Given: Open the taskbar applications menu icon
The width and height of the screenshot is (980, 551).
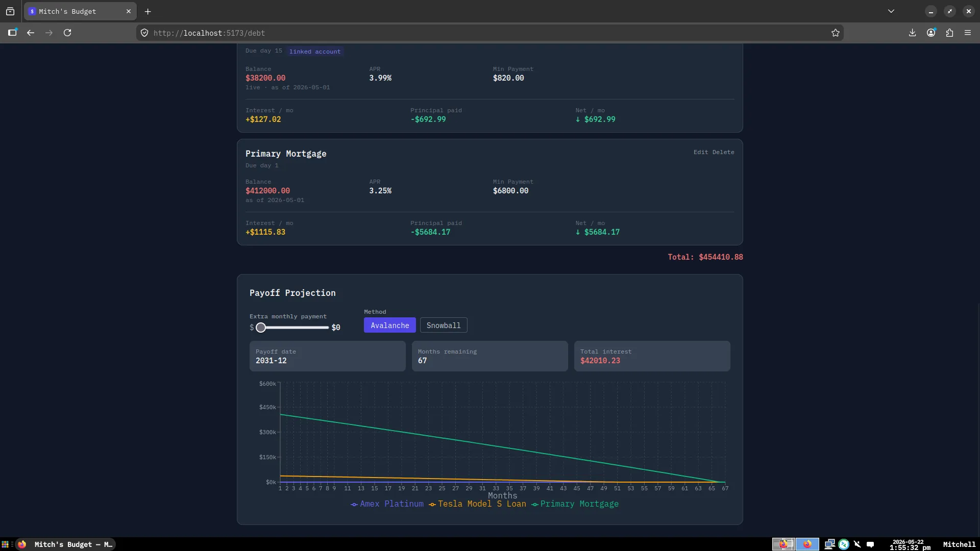Looking at the screenshot, I should [5, 544].
